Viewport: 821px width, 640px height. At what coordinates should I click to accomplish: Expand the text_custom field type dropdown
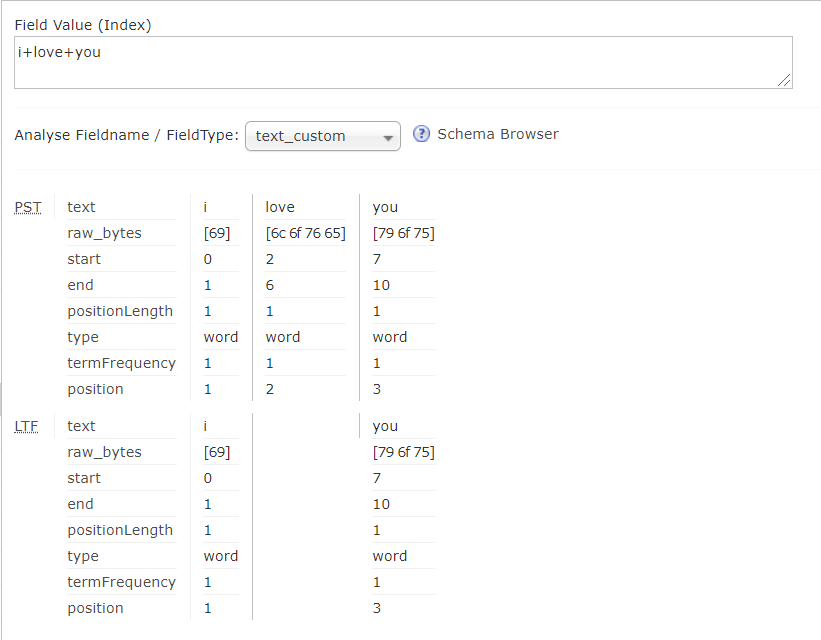pos(322,136)
